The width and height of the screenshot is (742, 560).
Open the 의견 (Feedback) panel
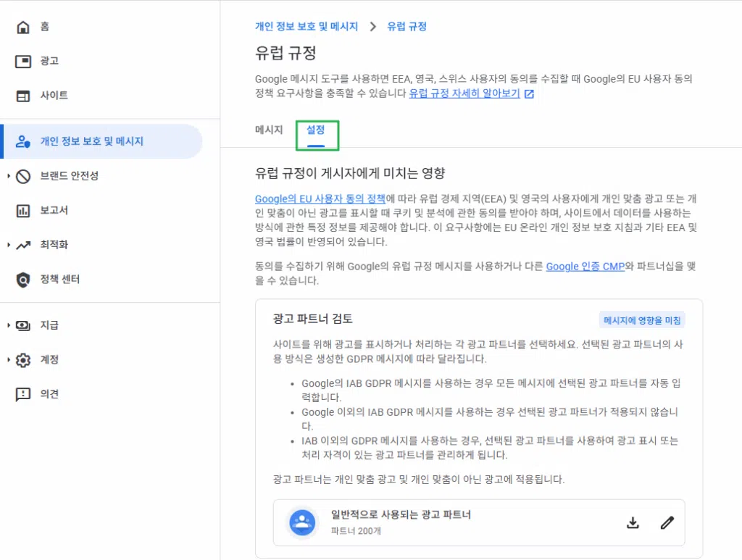pyautogui.click(x=22, y=393)
